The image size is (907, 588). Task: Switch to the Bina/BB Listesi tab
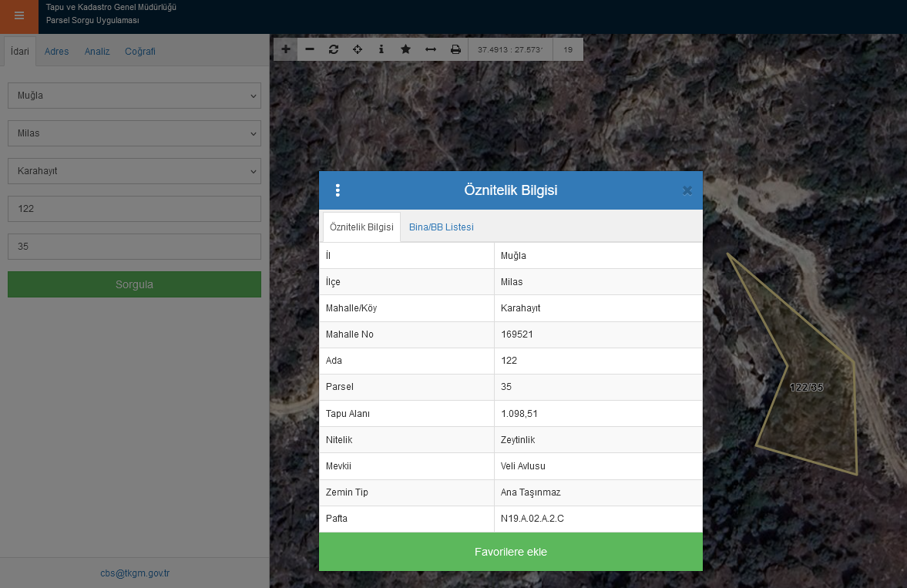point(441,227)
